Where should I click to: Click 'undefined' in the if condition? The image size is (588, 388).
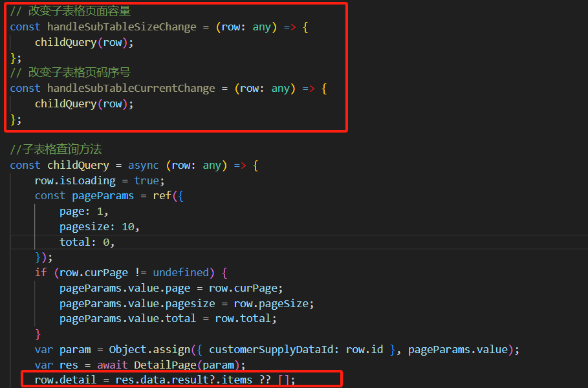pos(180,272)
